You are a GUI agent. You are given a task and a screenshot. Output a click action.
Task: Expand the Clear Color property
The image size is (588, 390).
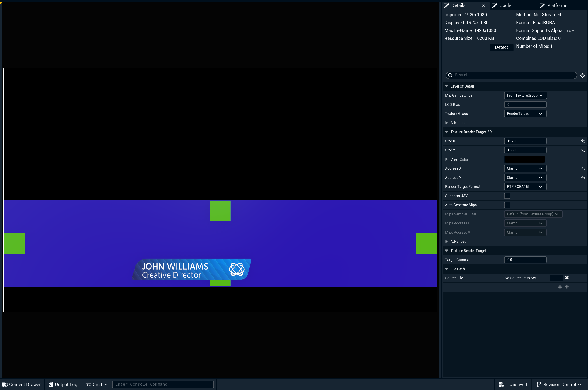[446, 159]
